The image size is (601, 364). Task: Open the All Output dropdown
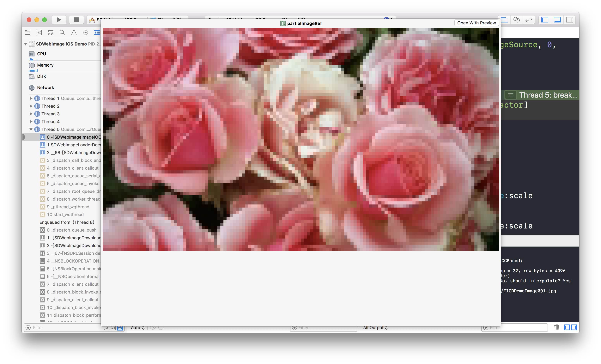(x=375, y=328)
